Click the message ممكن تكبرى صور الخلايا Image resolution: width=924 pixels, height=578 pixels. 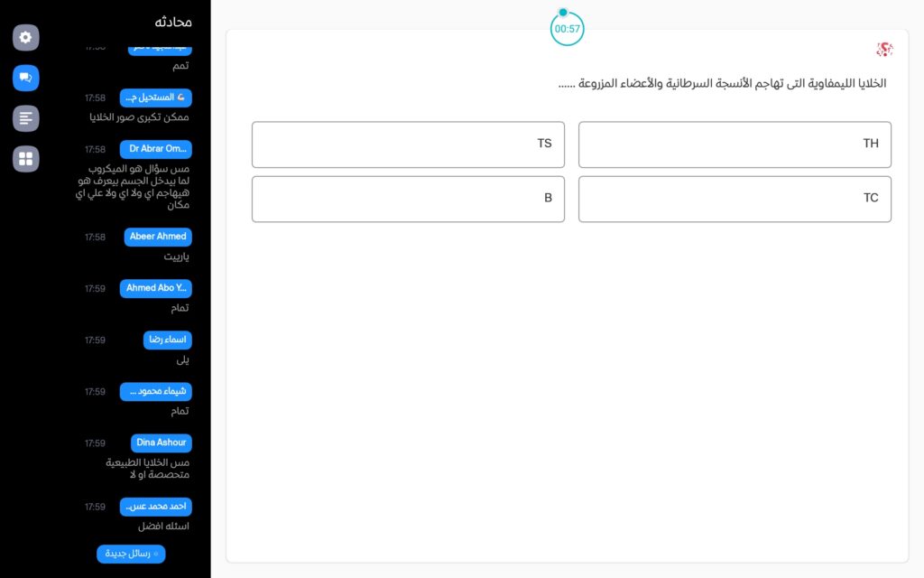[139, 117]
